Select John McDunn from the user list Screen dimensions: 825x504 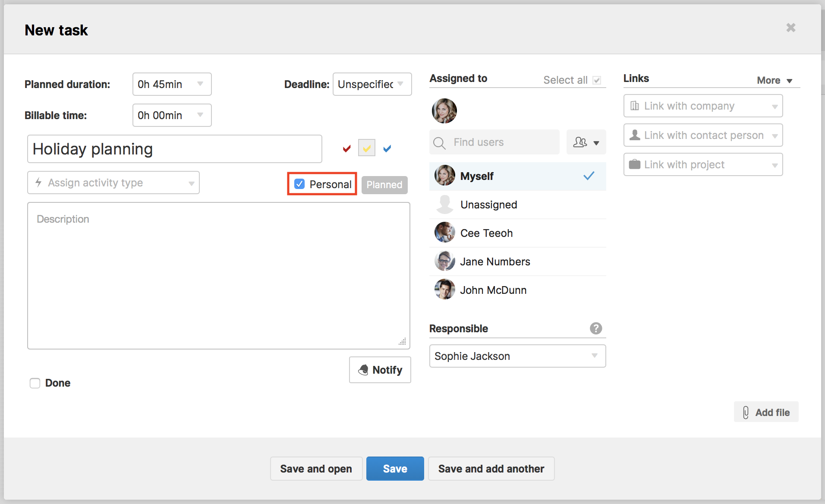[x=493, y=290]
